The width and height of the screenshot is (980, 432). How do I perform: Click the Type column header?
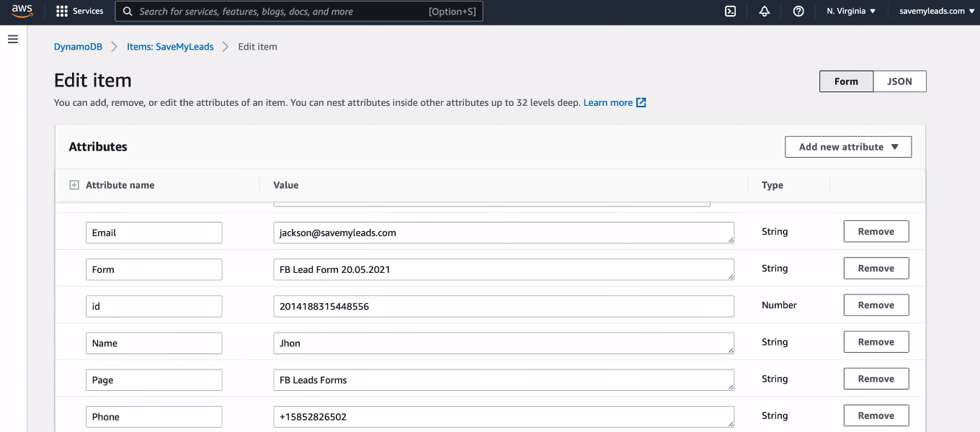pos(772,185)
